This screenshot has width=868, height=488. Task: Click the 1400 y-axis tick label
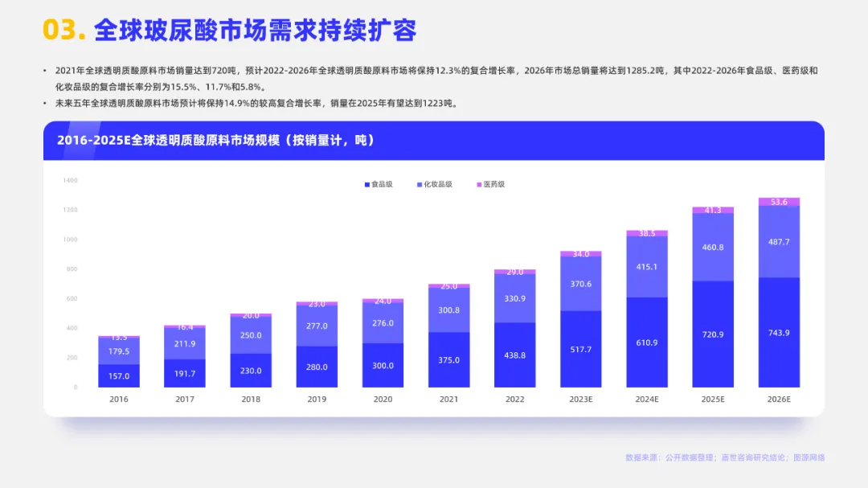pyautogui.click(x=70, y=181)
